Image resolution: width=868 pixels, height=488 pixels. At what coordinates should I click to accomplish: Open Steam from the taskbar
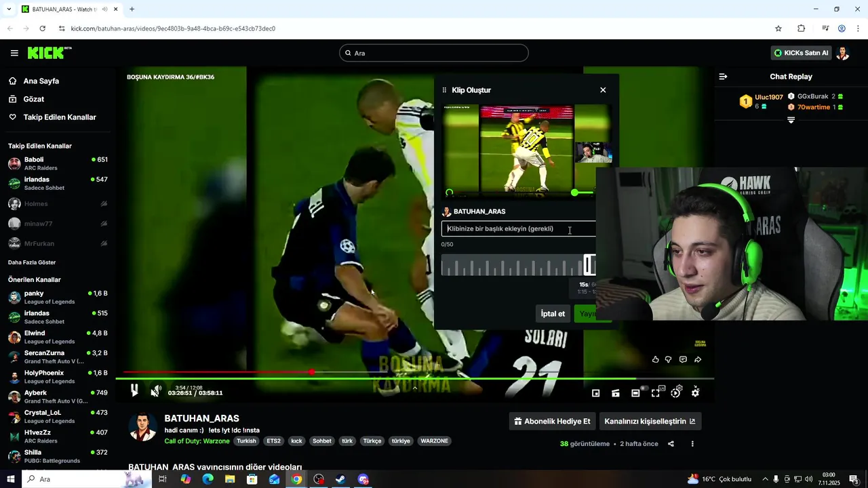341,479
